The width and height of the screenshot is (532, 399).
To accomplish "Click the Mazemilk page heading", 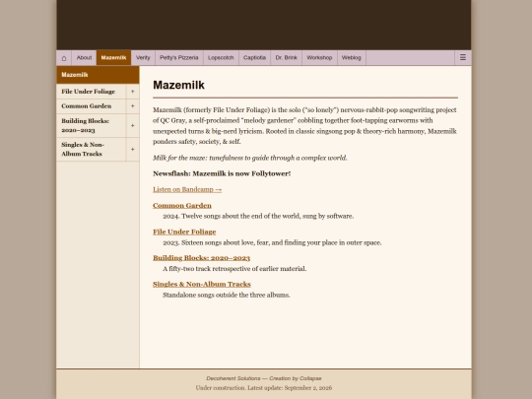I will point(178,85).
